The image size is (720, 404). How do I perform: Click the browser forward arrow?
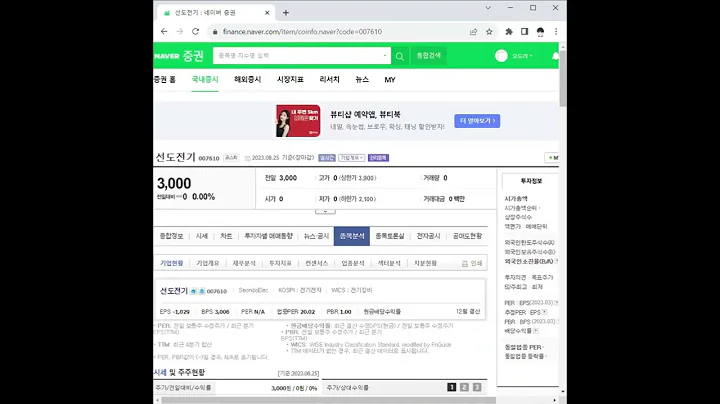pyautogui.click(x=180, y=32)
